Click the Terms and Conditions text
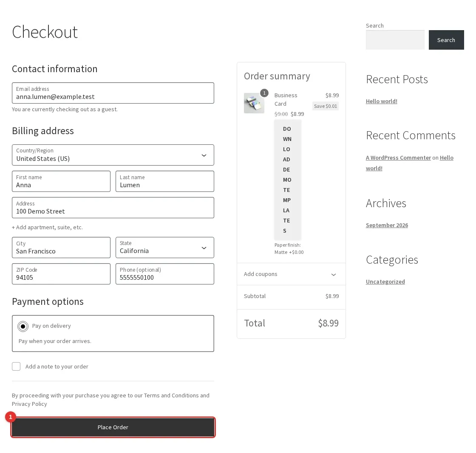The image size is (476, 453). point(171,395)
